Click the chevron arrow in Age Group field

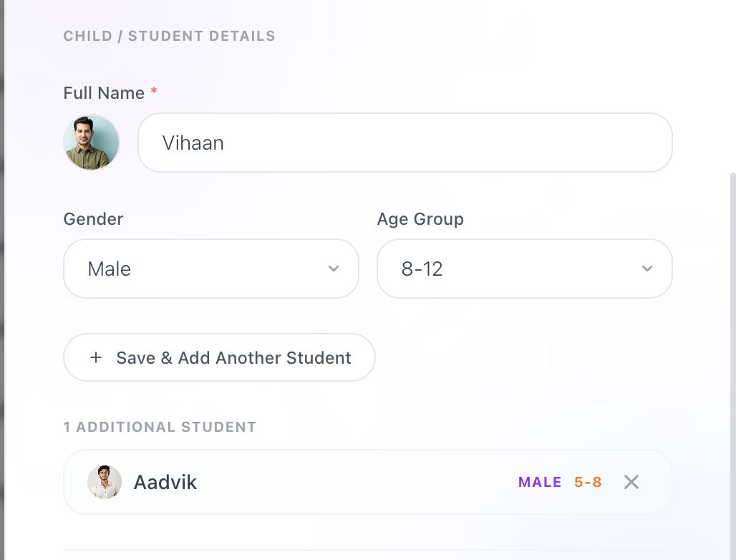pyautogui.click(x=647, y=269)
